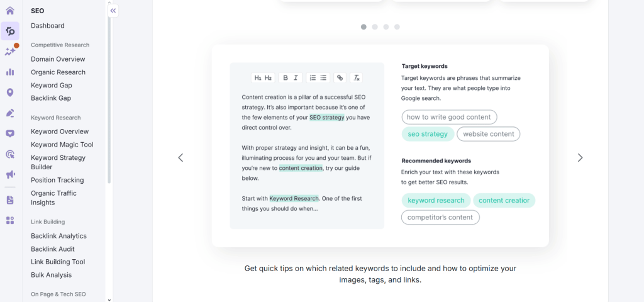644x302 pixels.
Task: Go to the previous carousel slide
Action: coord(180,158)
